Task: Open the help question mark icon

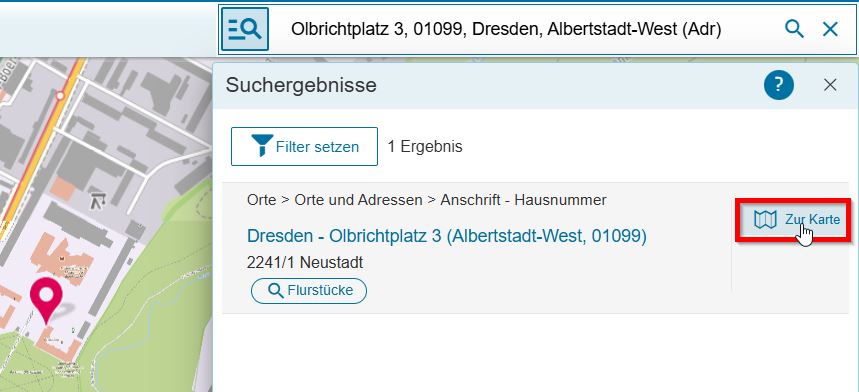Action: pyautogui.click(x=779, y=85)
